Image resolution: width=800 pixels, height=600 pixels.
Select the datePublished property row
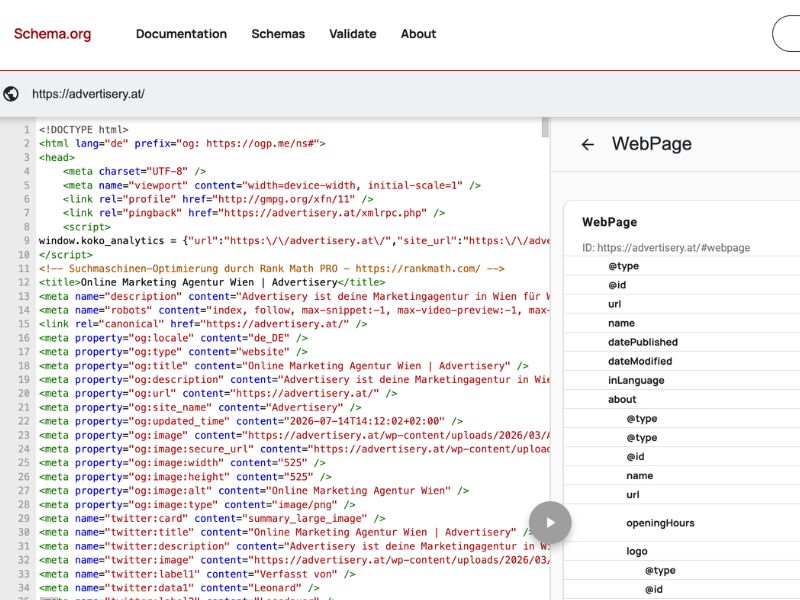click(x=682, y=342)
